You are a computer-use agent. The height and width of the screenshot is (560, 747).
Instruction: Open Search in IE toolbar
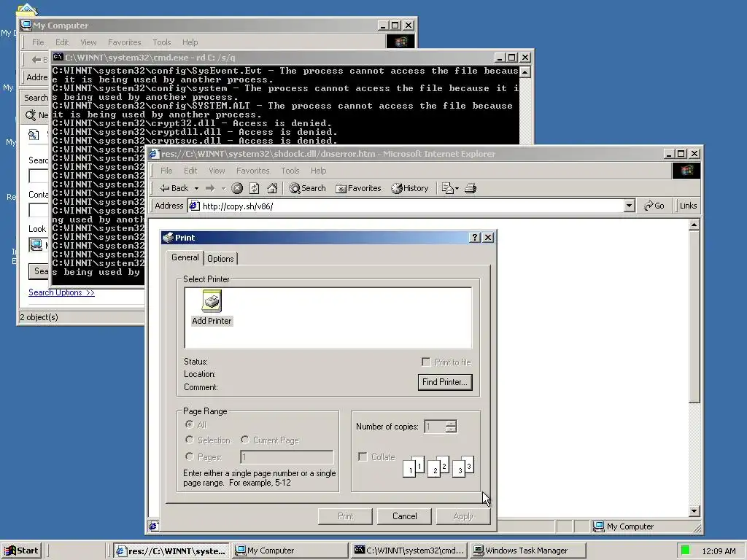(307, 189)
